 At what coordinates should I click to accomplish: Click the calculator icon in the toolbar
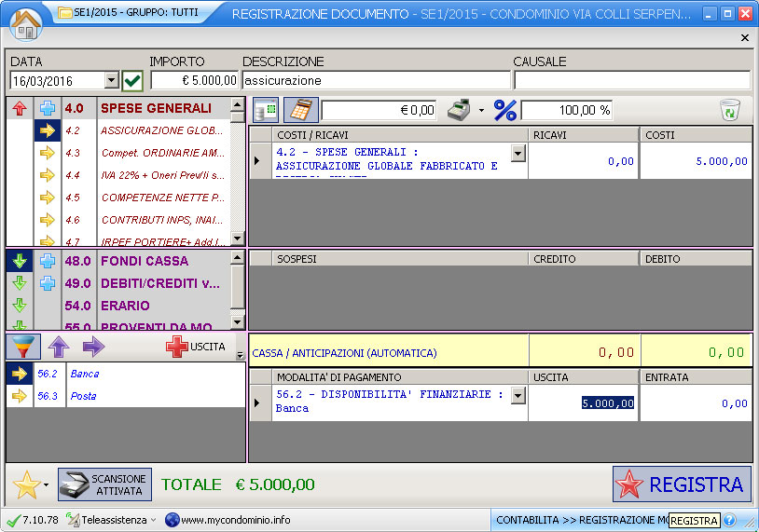300,110
